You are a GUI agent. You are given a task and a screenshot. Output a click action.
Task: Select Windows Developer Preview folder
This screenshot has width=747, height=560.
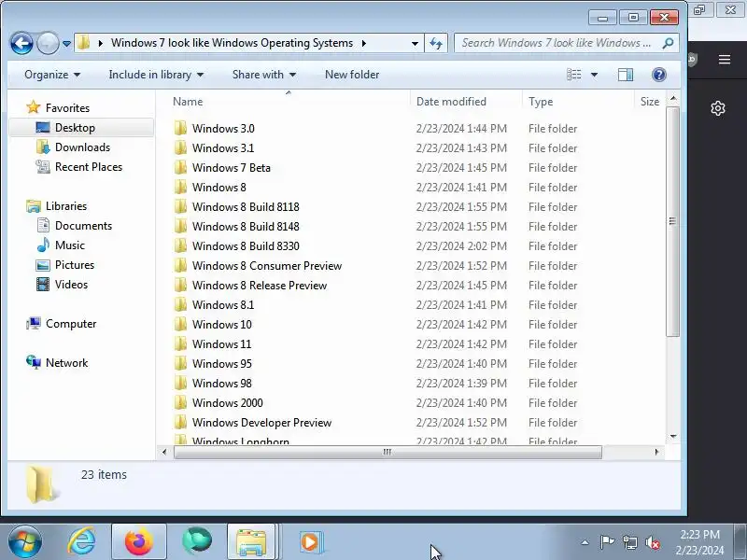261,423
